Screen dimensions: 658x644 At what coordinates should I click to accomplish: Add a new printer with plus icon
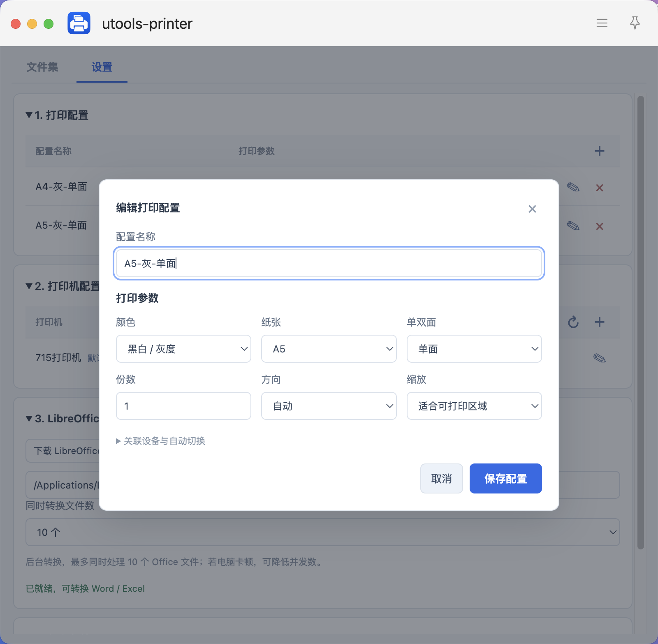pyautogui.click(x=600, y=322)
